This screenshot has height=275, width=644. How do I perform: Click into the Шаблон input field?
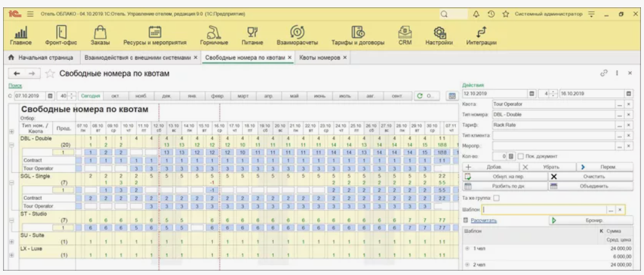click(x=543, y=209)
